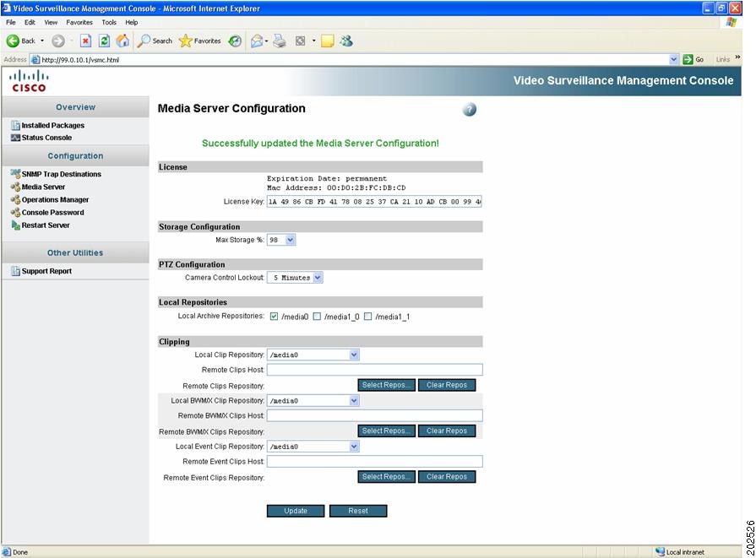This screenshot has height=558, width=756.
Task: Click the Forward arrow icon
Action: [57, 41]
